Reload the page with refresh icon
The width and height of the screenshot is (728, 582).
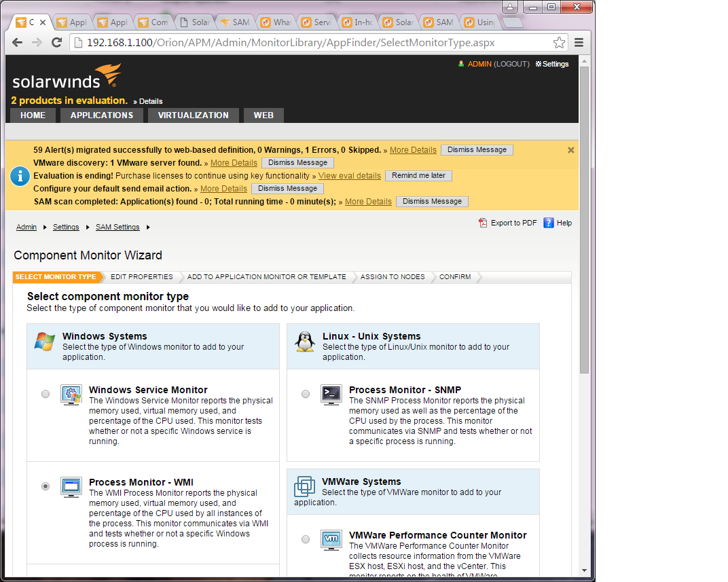56,43
